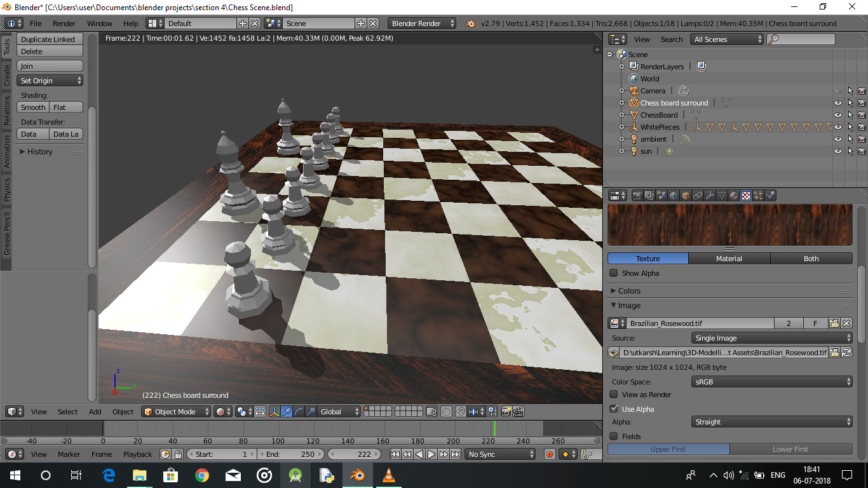The height and width of the screenshot is (488, 868).
Task: Open the Set Origin dropdown
Action: tap(50, 81)
